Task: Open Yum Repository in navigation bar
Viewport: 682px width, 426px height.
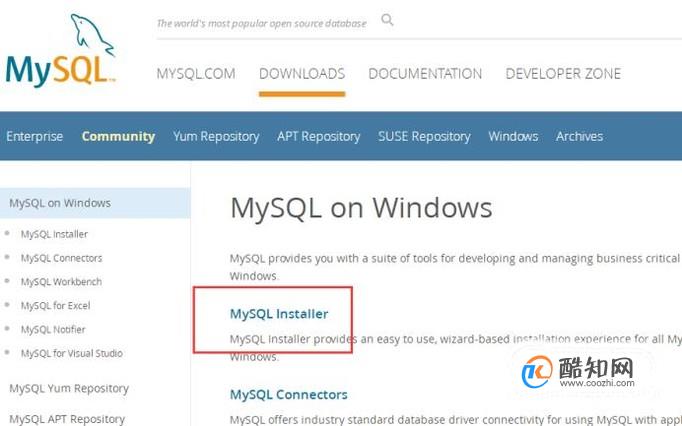Action: [x=216, y=136]
